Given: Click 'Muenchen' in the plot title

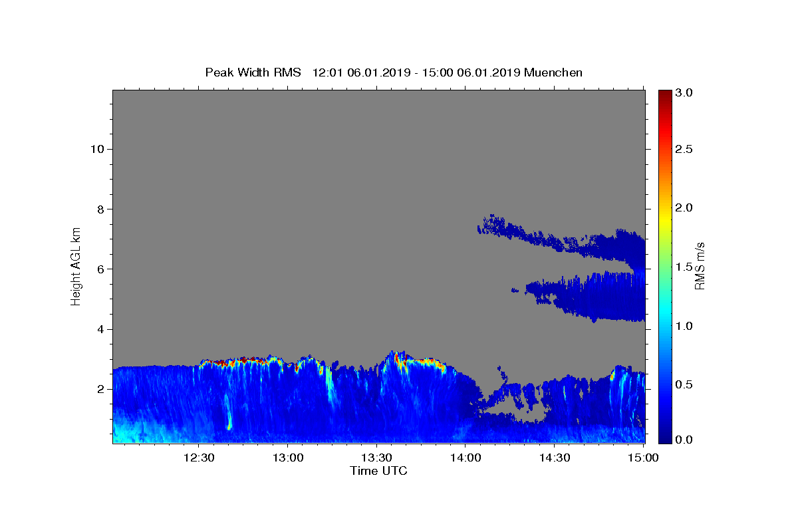Looking at the screenshot, I should pos(553,72).
